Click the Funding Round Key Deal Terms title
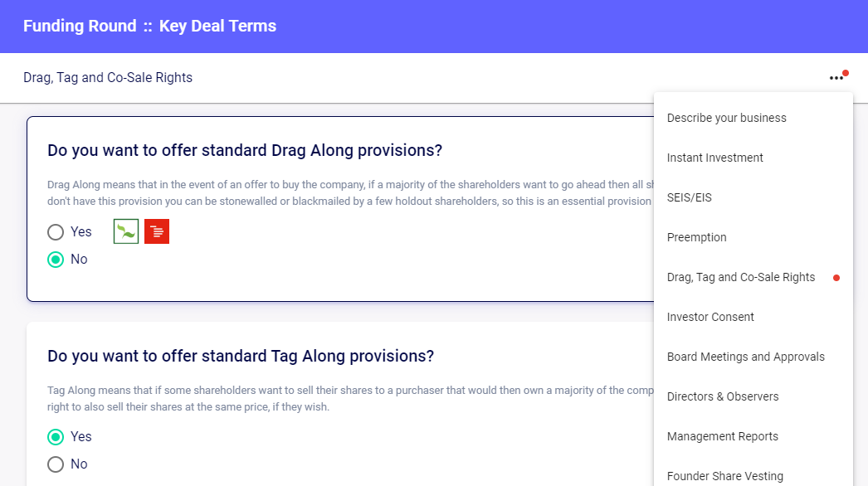The image size is (868, 486). click(149, 26)
